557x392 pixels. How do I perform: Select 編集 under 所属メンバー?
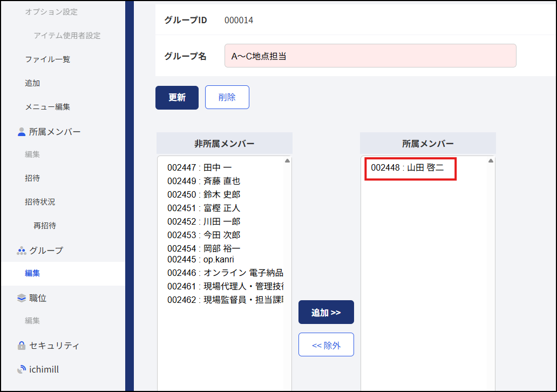point(32,154)
